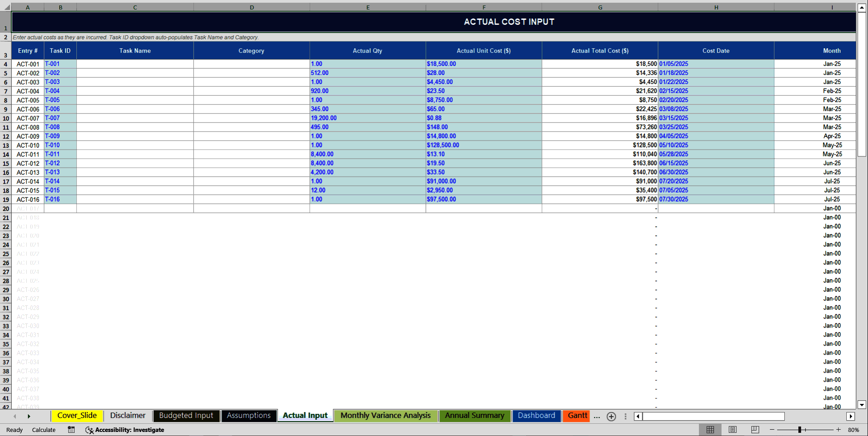Start macro recording from the status bar
This screenshot has height=436, width=868.
(71, 430)
